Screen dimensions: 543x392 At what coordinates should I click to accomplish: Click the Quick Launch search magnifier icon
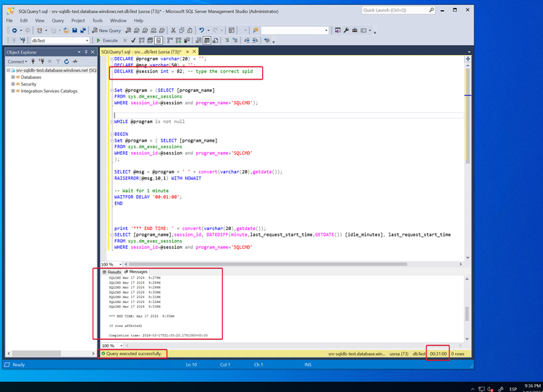tap(430, 11)
